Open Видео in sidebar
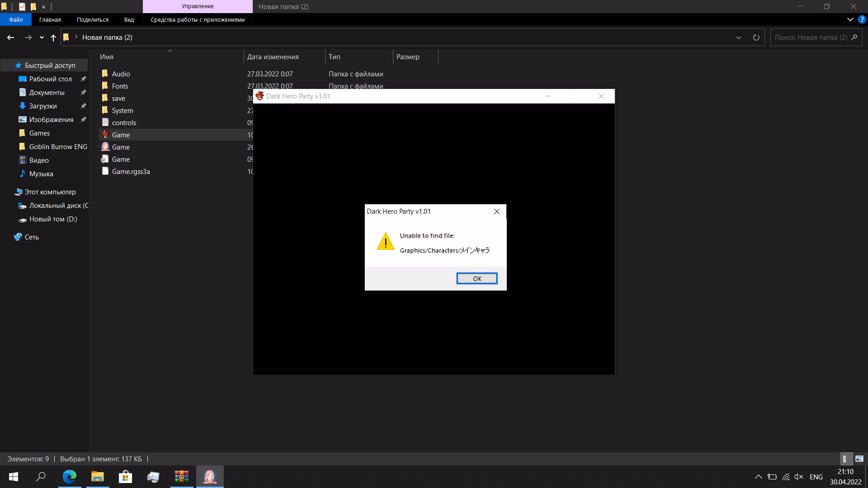Image resolution: width=868 pixels, height=488 pixels. coord(39,160)
